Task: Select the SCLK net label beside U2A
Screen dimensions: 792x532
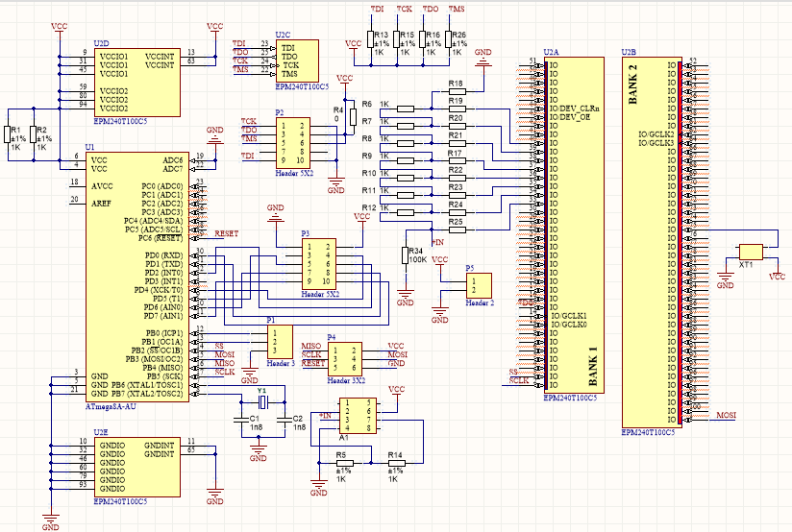Action: 518,380
